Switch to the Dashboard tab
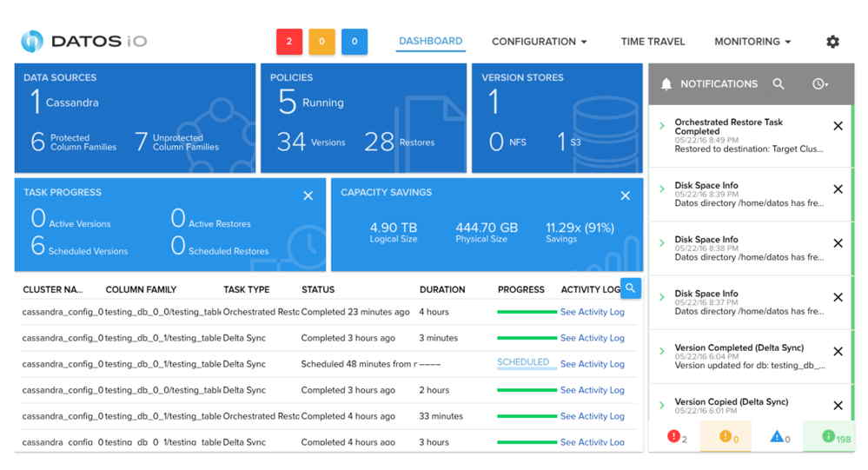 click(x=431, y=42)
